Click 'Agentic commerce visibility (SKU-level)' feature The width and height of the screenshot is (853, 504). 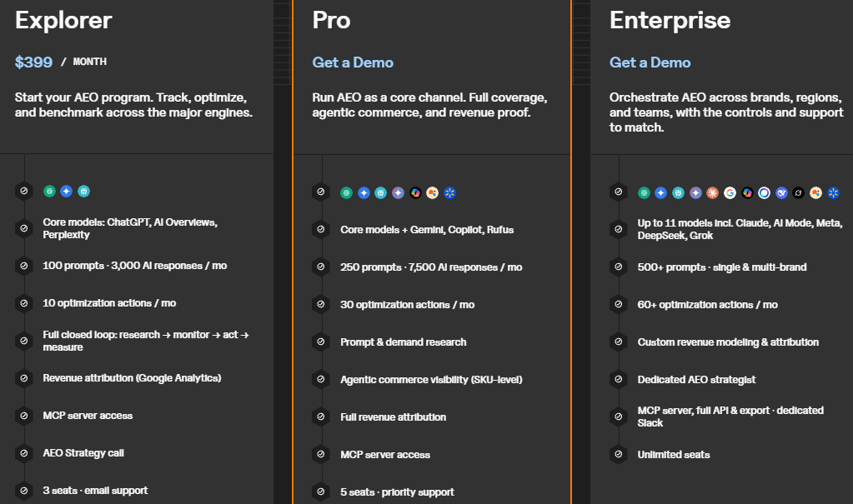click(431, 380)
